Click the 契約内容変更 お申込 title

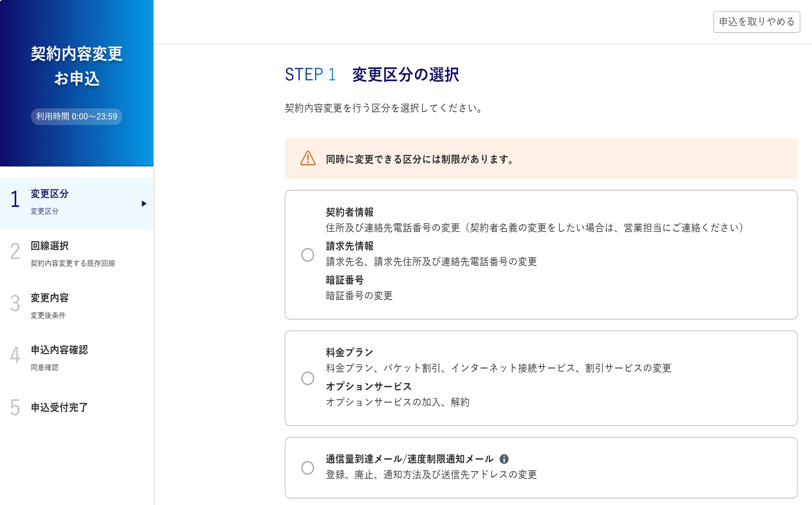coord(77,66)
